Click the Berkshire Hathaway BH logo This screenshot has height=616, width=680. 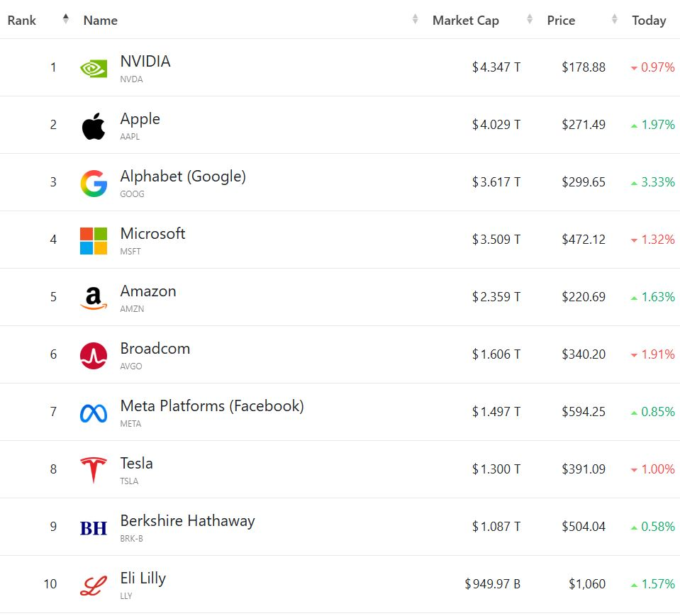(x=94, y=527)
